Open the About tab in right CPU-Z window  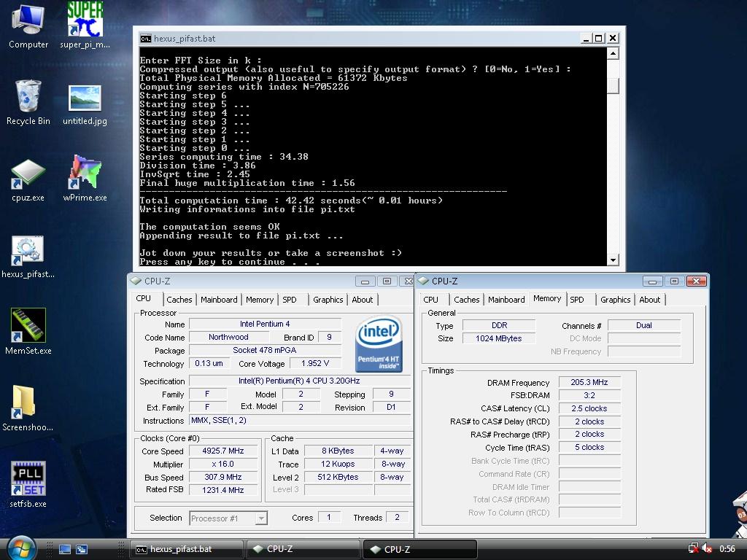coord(649,300)
